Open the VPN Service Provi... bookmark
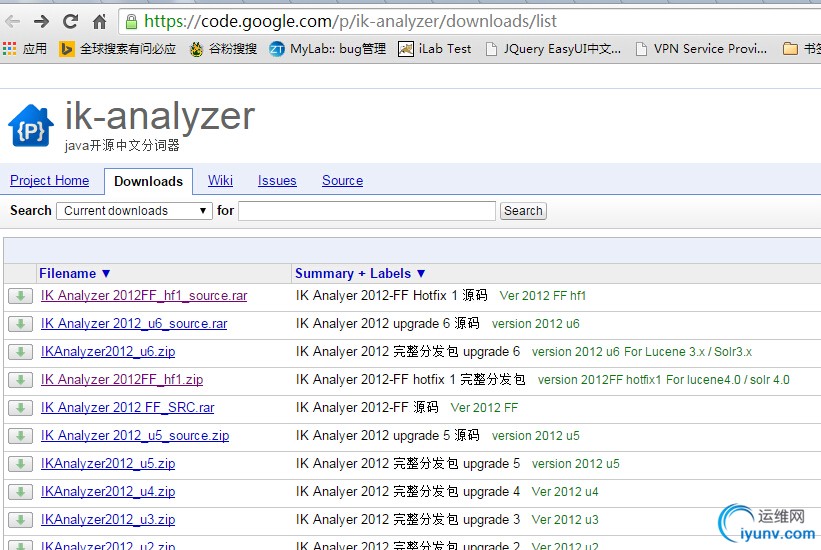Viewport: 821px width, 550px height. click(701, 49)
